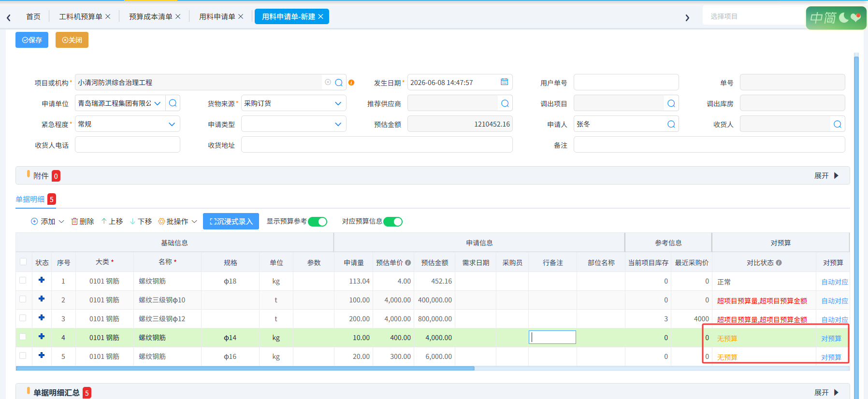This screenshot has height=399, width=868.
Task: Click orange info icon beside 项目或机构
Action: click(351, 83)
